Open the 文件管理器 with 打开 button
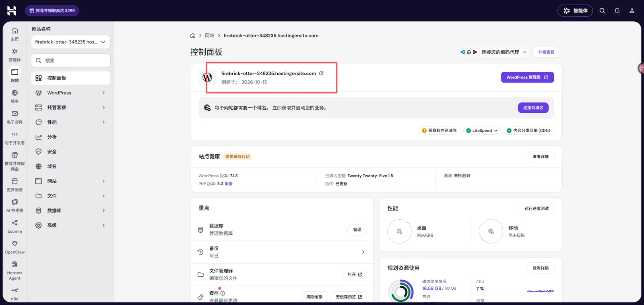The width and height of the screenshot is (644, 305). tap(355, 274)
